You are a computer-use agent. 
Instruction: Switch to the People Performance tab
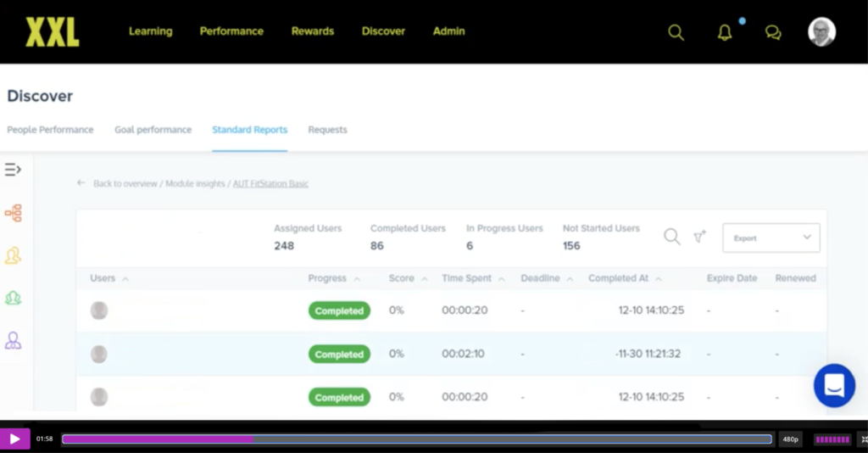50,130
